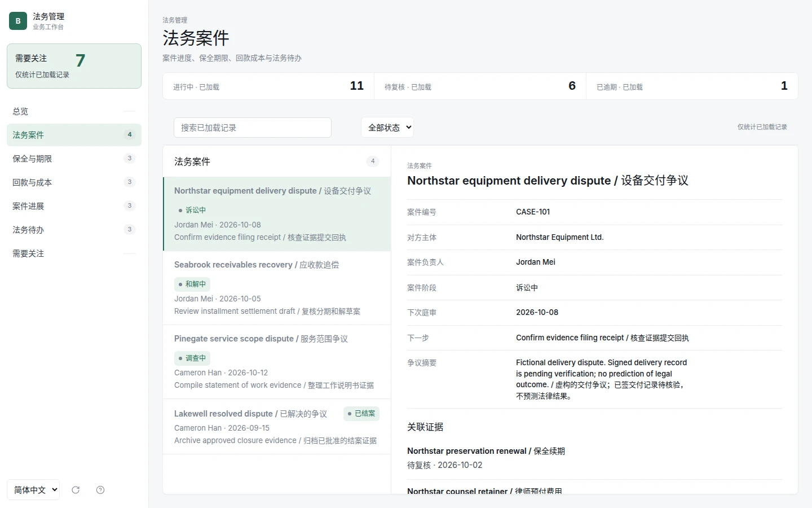This screenshot has width=812, height=508.
Task: Open the Lakewell resolved dispute case
Action: (x=277, y=427)
